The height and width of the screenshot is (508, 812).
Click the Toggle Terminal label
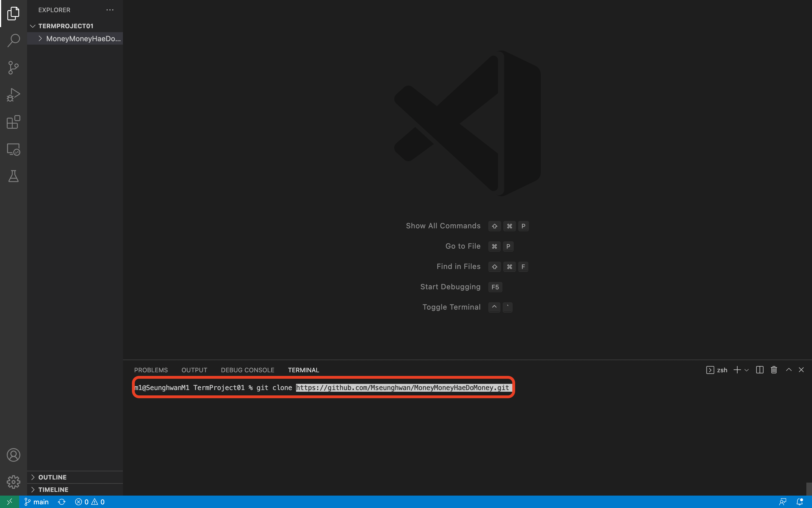451,307
